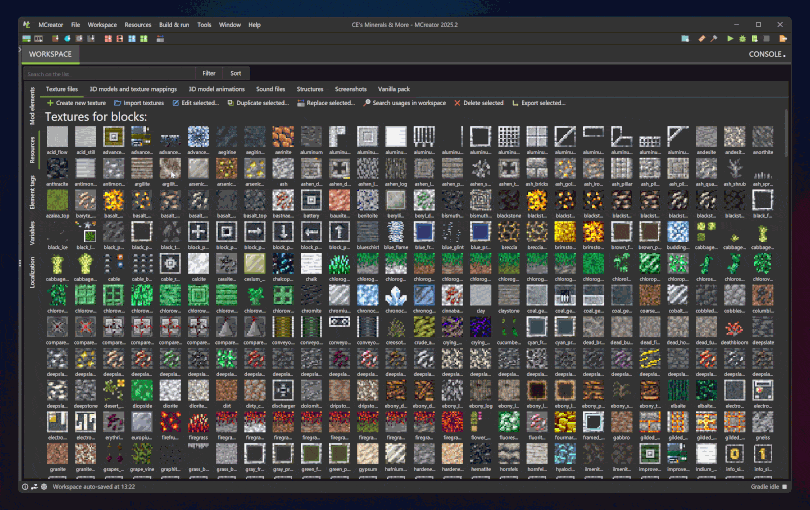The image size is (810, 510).
Task: Select the anthracite texture thumbnail
Action: [57, 169]
